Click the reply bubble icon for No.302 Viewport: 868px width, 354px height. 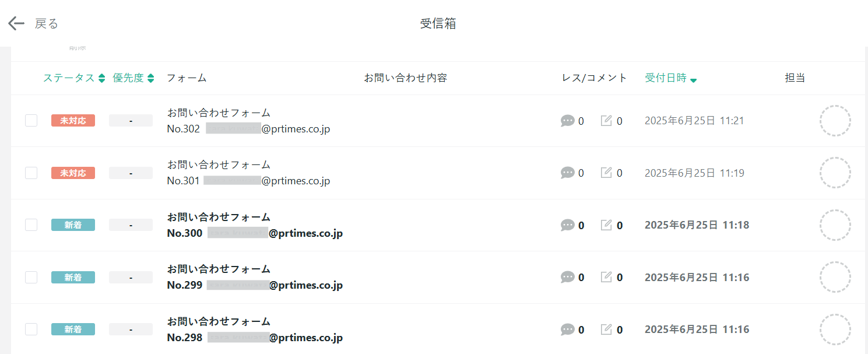point(567,121)
